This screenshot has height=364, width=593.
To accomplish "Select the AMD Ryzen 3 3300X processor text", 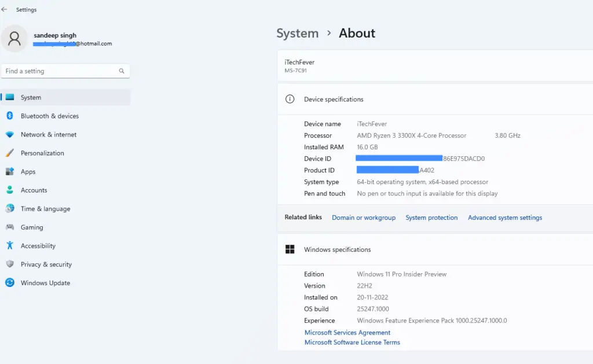I will [x=412, y=135].
